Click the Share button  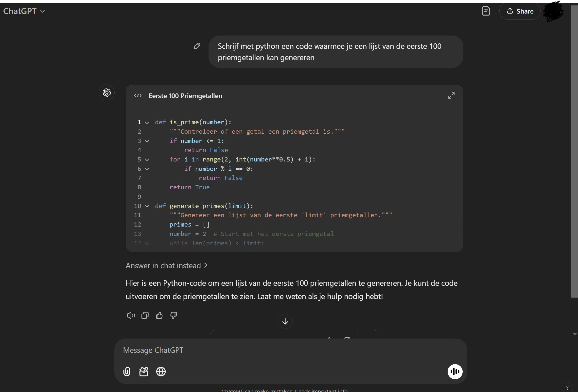coord(520,11)
